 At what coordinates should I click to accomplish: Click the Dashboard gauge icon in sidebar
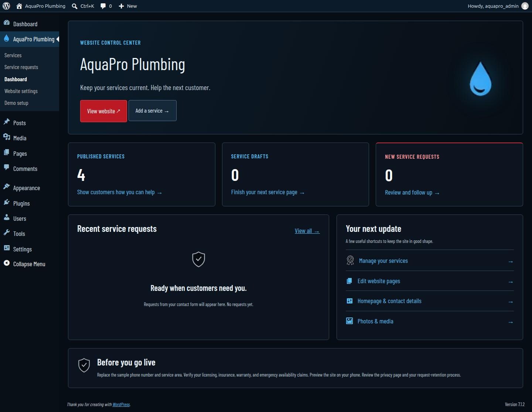click(7, 23)
